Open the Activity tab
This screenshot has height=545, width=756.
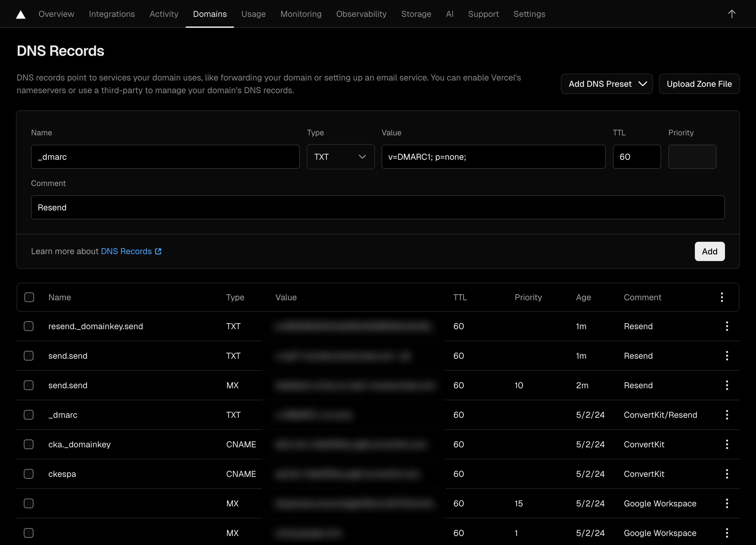[164, 14]
